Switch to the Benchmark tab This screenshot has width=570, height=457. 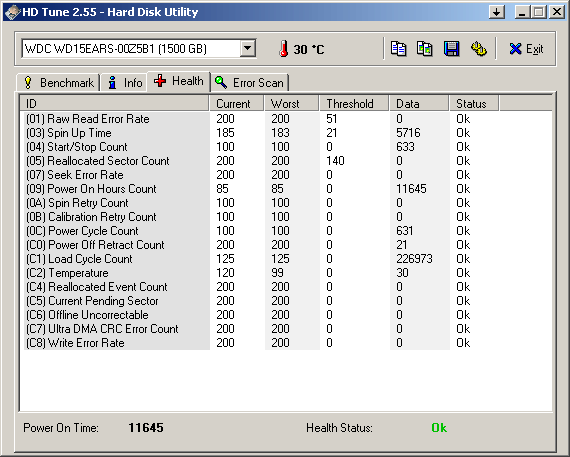coord(59,83)
